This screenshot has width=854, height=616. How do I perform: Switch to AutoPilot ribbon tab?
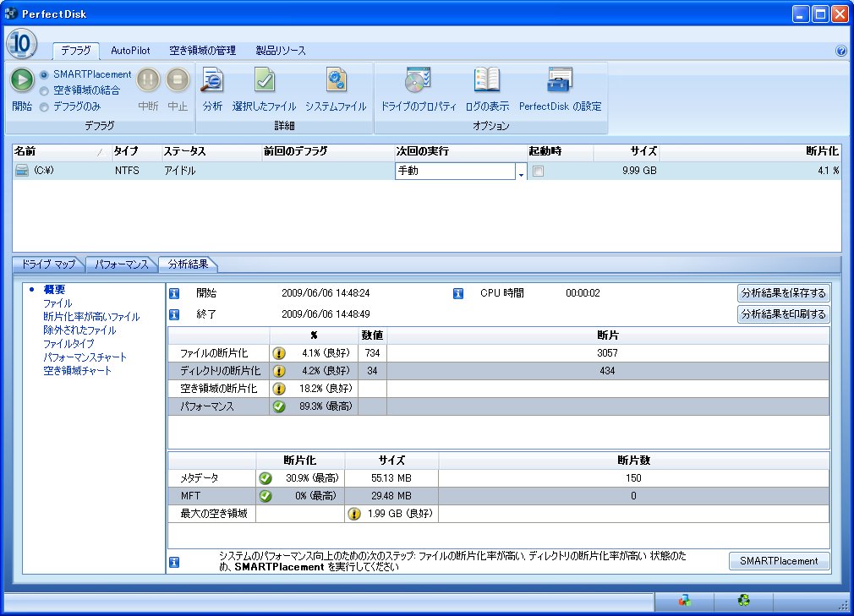[x=130, y=51]
